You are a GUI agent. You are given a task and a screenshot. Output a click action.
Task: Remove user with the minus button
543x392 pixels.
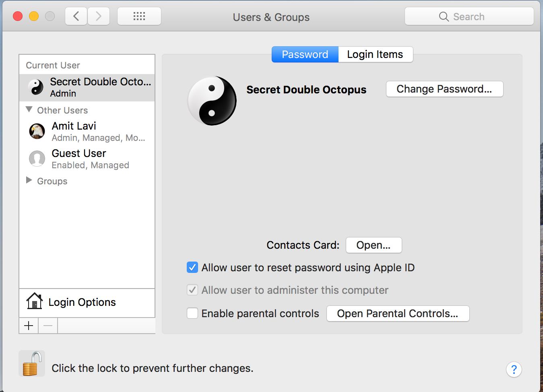[x=48, y=326]
